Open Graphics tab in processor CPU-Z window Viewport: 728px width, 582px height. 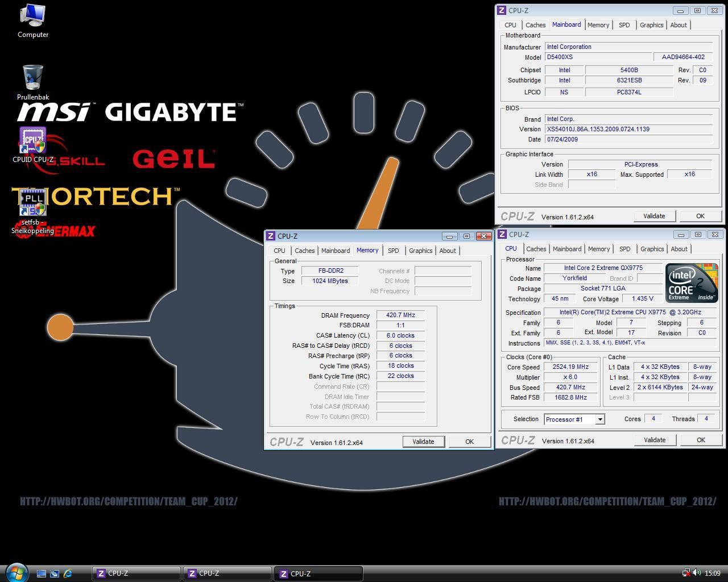(652, 249)
